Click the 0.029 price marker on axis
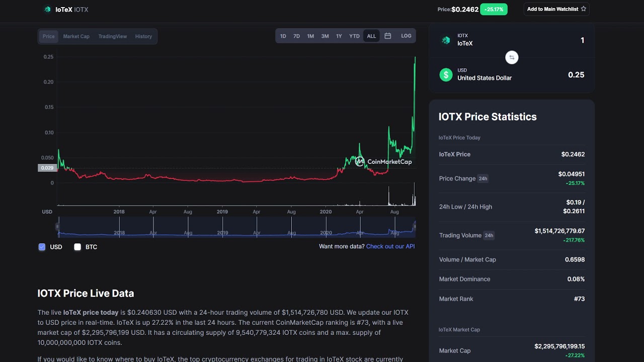Viewport: 644px width, 362px height. click(x=47, y=168)
